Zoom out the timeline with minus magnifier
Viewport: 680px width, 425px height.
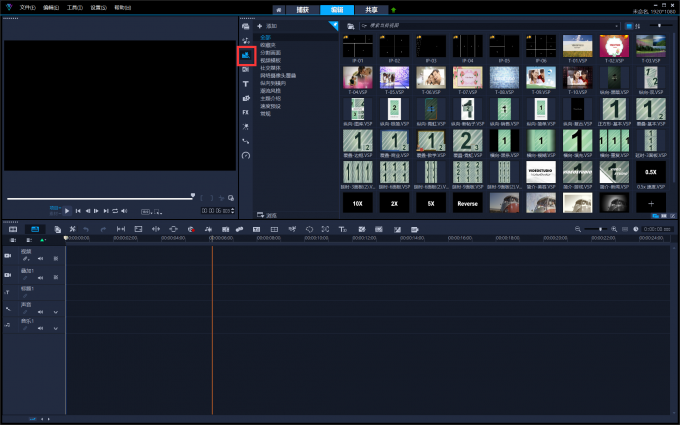(x=578, y=229)
